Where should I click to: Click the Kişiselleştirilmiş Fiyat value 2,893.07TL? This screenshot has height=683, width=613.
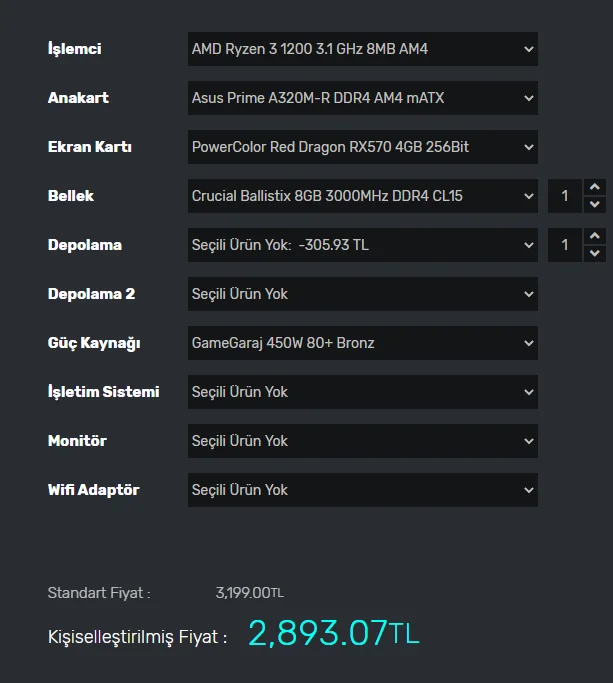(334, 633)
